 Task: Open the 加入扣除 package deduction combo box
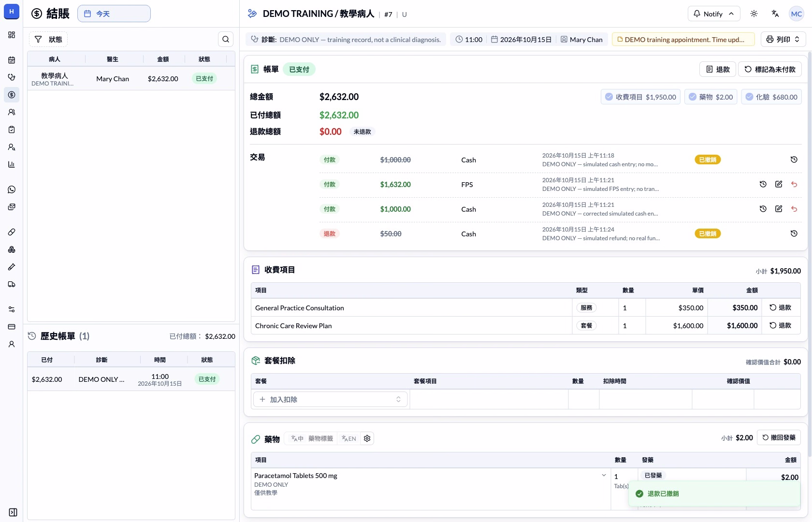331,399
